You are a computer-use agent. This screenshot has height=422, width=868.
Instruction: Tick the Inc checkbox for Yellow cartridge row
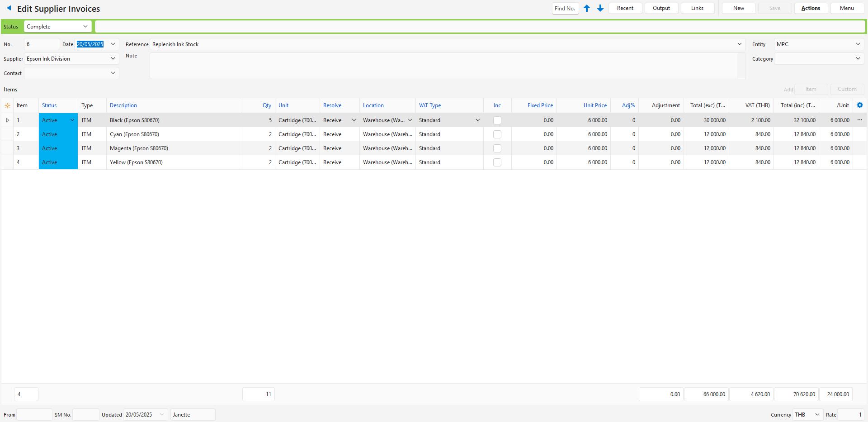[x=497, y=162]
